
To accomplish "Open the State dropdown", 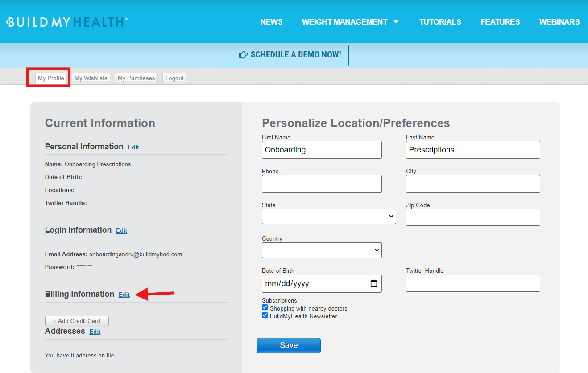I will pyautogui.click(x=329, y=216).
